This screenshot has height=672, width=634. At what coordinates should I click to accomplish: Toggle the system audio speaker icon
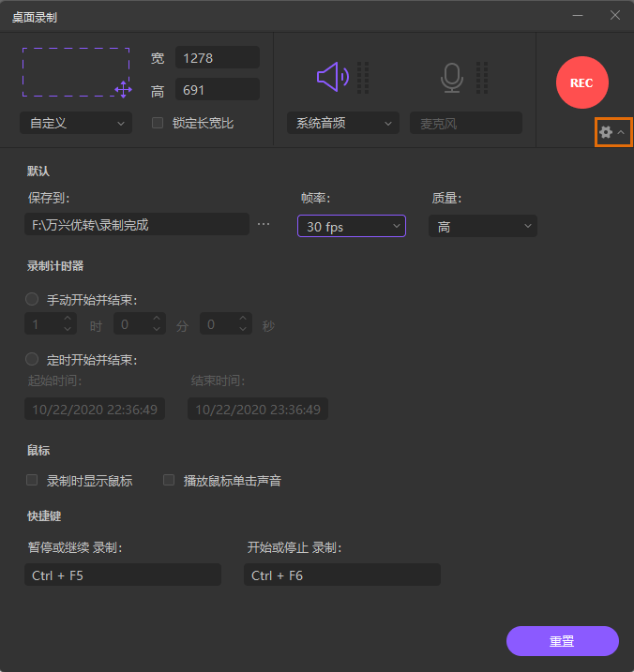pos(332,77)
